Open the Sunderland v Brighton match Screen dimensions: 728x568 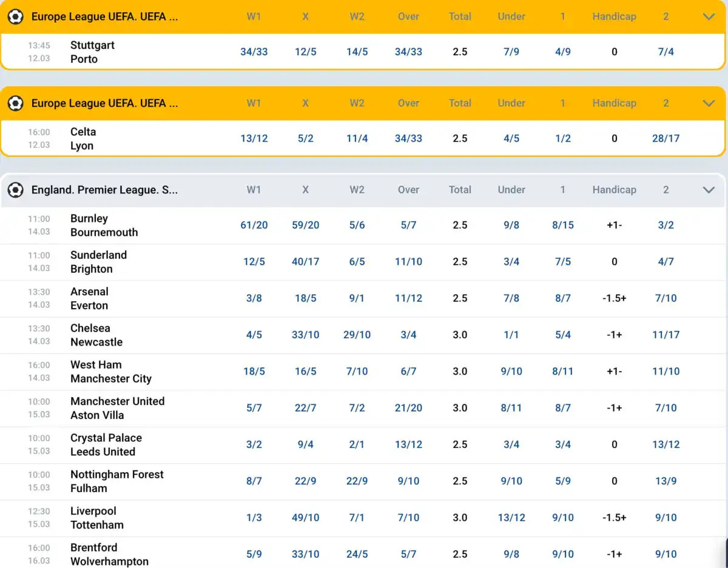(x=98, y=262)
